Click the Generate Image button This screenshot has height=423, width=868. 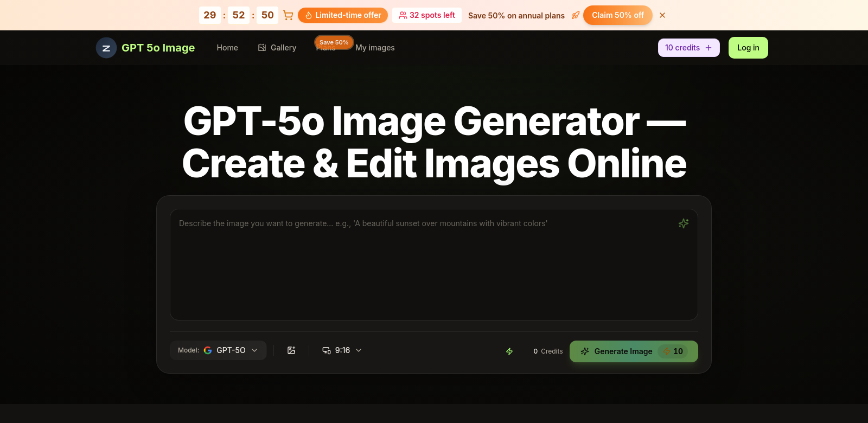[634, 351]
